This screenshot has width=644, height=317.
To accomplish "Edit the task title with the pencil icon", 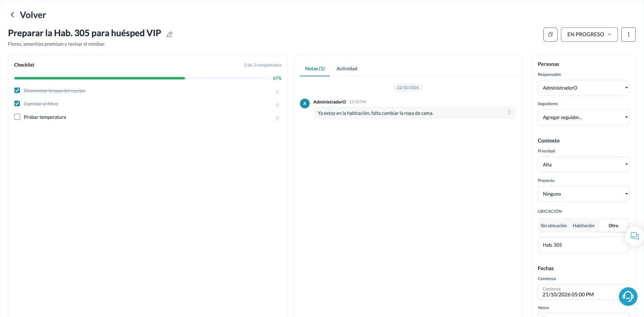I will (169, 34).
